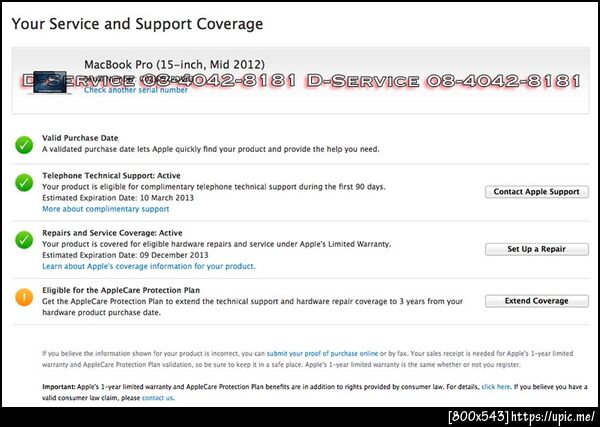Click the green check beside Telephone Technical Support
Viewport: 600px width, 427px height.
click(x=24, y=183)
